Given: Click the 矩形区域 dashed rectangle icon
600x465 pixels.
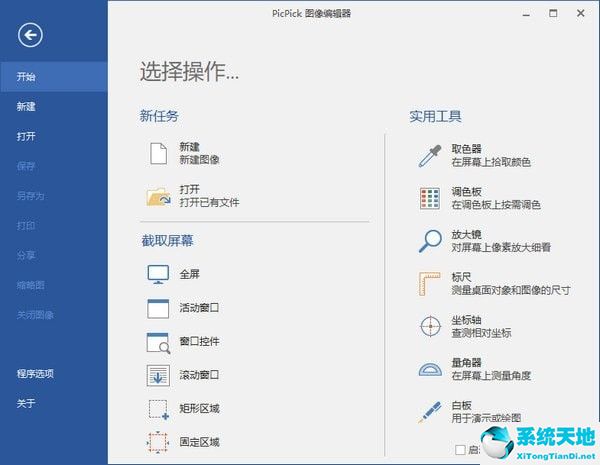Looking at the screenshot, I should point(158,409).
